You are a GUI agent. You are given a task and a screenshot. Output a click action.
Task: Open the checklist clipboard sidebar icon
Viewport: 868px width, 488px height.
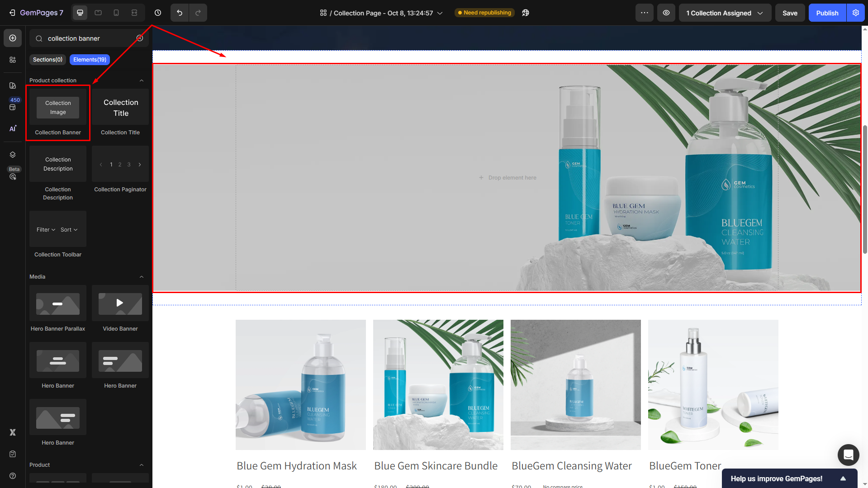click(x=13, y=454)
